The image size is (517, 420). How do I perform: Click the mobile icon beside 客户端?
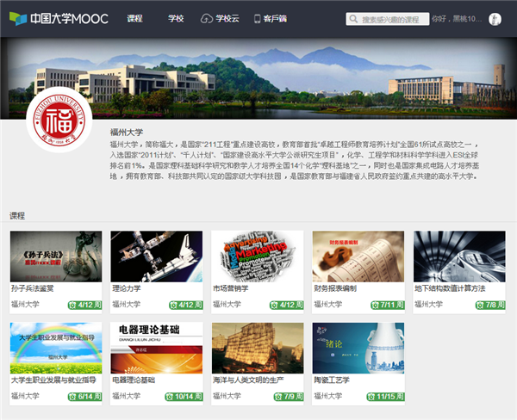[x=257, y=18]
